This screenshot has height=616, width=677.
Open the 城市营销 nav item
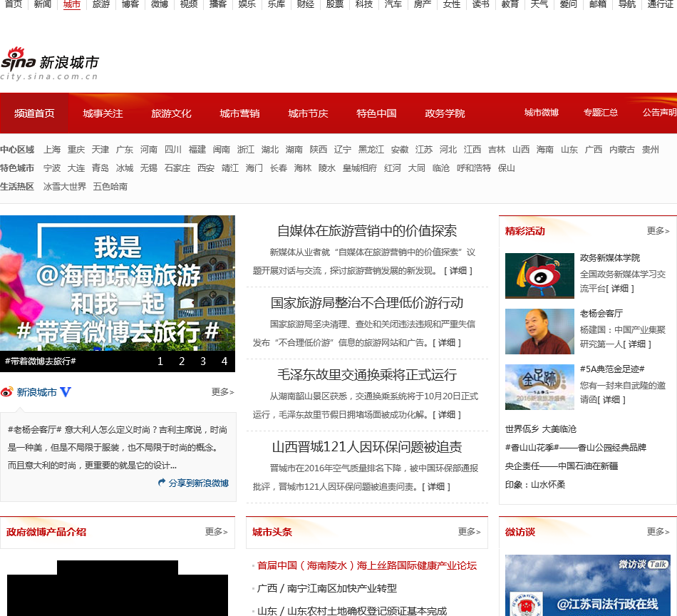pos(239,113)
